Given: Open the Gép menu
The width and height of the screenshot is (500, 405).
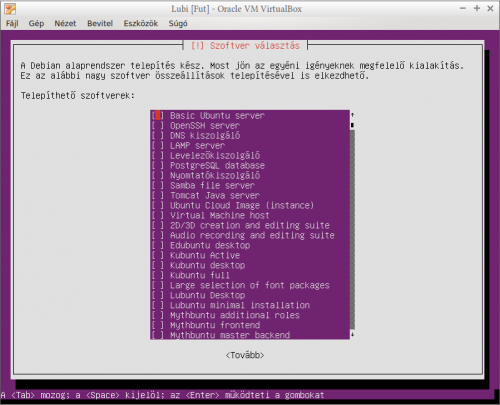Looking at the screenshot, I should (x=36, y=23).
